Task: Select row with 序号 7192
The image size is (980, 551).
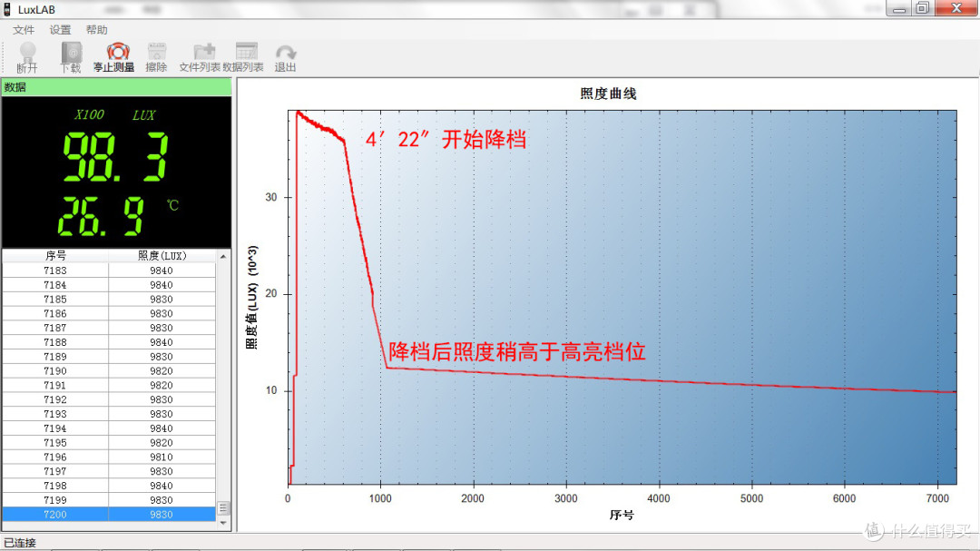Action: [x=109, y=399]
